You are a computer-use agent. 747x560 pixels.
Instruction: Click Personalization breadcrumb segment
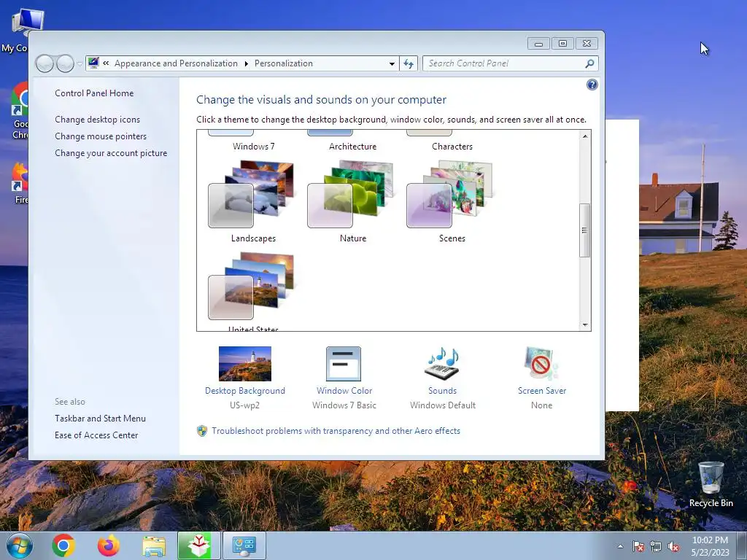click(x=284, y=63)
